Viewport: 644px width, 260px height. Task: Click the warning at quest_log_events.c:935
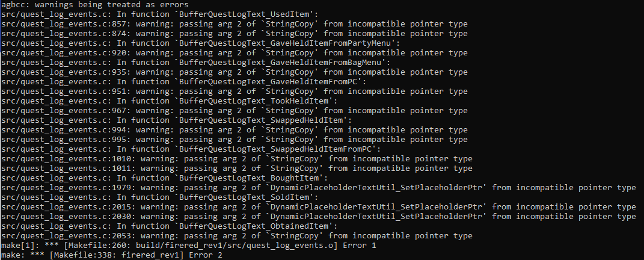click(x=235, y=72)
